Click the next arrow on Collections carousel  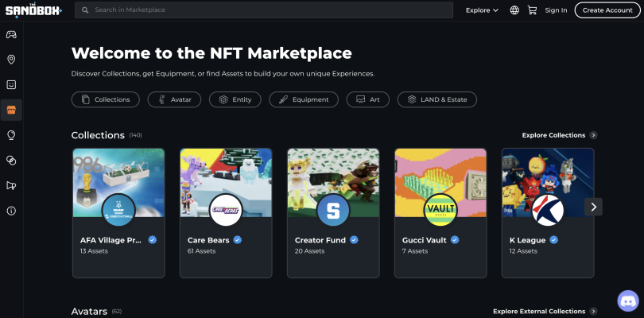[593, 207]
